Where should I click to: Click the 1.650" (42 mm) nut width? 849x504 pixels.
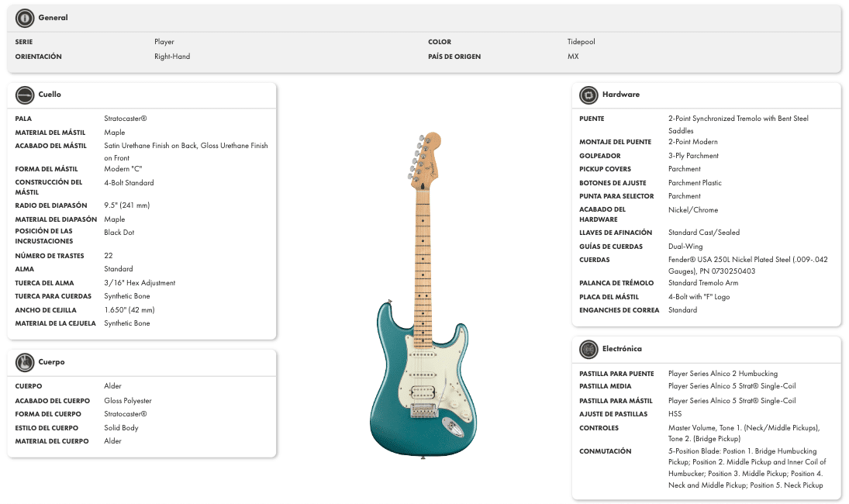129,310
